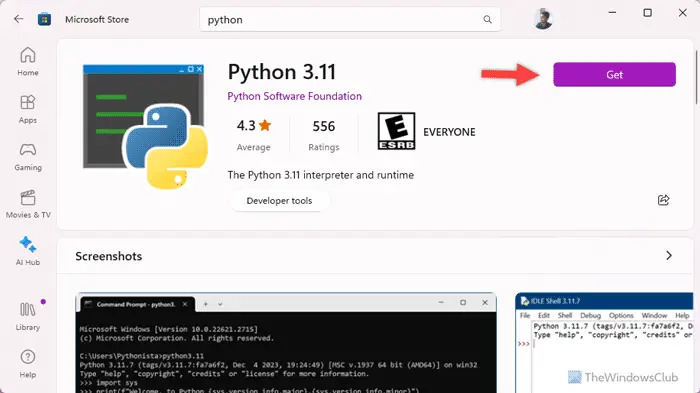This screenshot has width=700, height=393.
Task: Open the Home section in the sidebar
Action: pos(28,62)
